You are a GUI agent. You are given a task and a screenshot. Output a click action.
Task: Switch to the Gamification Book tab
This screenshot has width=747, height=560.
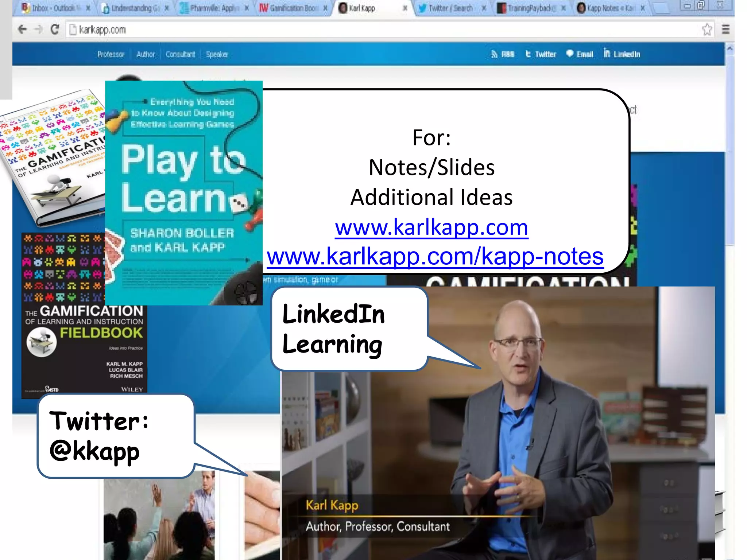[293, 8]
